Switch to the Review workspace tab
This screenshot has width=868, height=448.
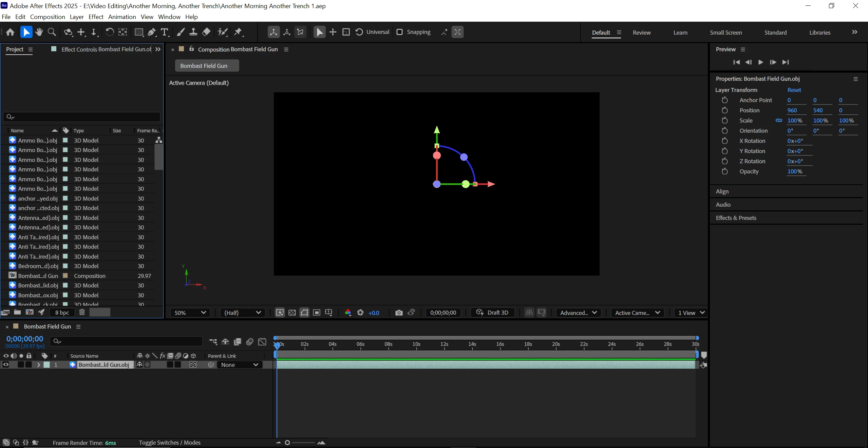pyautogui.click(x=641, y=33)
